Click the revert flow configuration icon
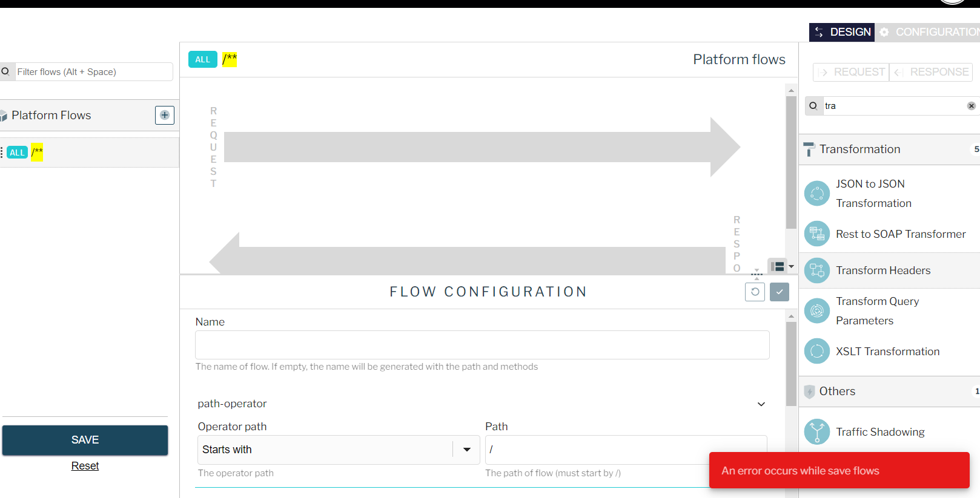Screen dimensions: 980x498 pyautogui.click(x=755, y=292)
